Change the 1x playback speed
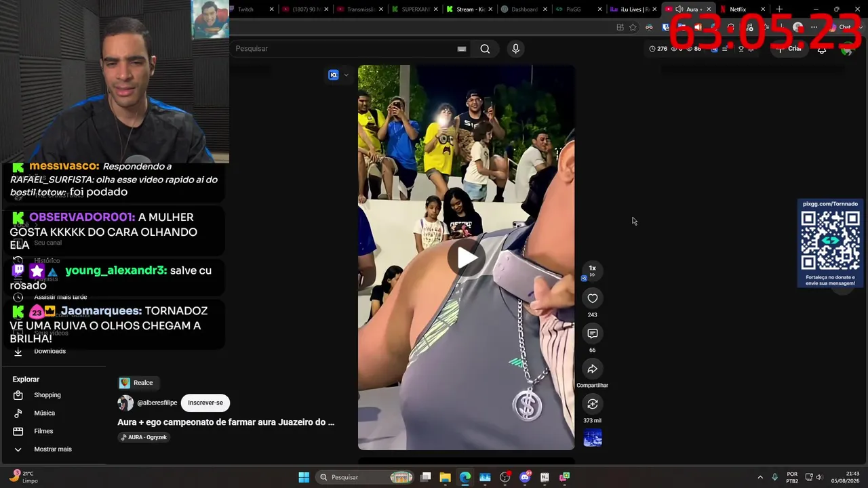Viewport: 868px width, 488px height. coord(592,270)
